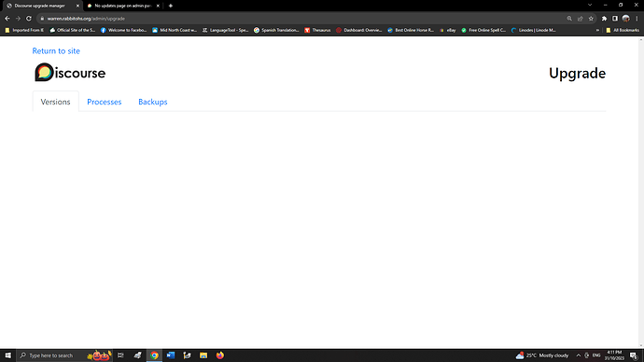Open Best Online Horse bookmark
The height and width of the screenshot is (362, 644).
(x=411, y=30)
